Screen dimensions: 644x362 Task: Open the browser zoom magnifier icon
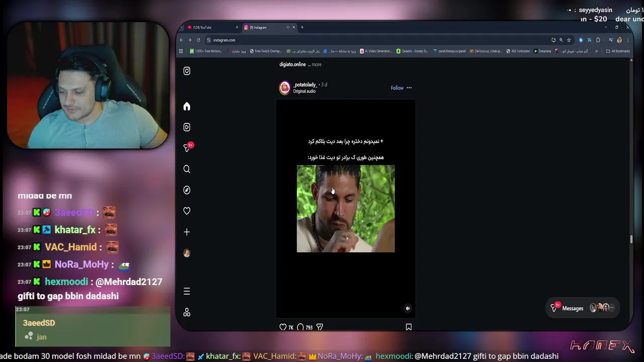coord(561,40)
